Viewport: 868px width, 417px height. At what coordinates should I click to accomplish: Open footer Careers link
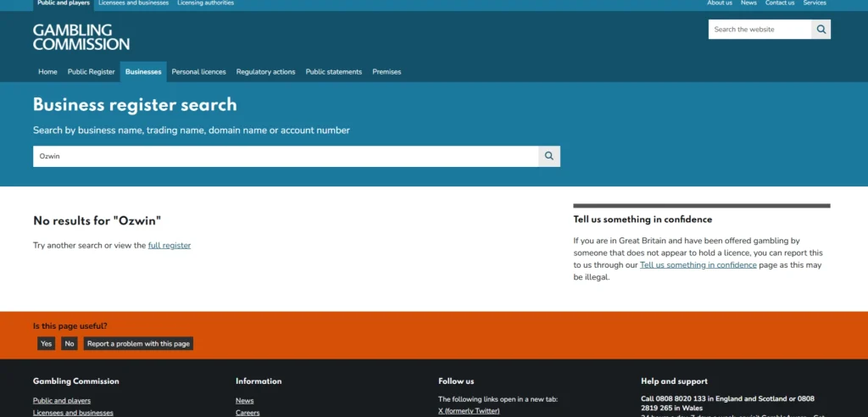click(248, 413)
